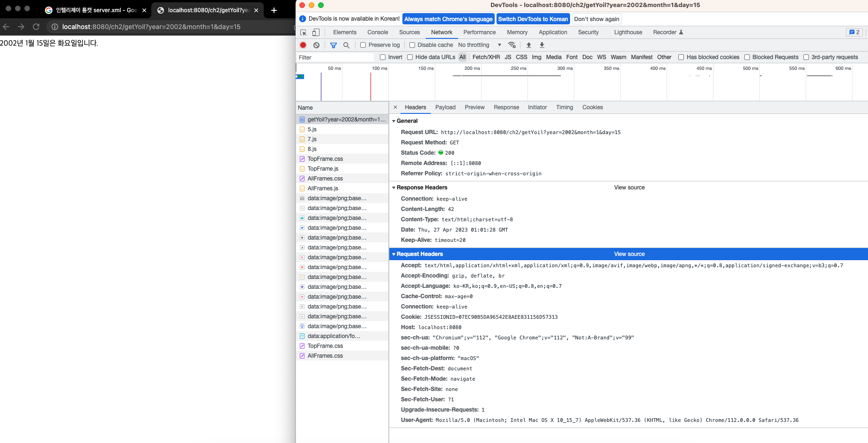Switch to the Sources panel

tap(409, 32)
